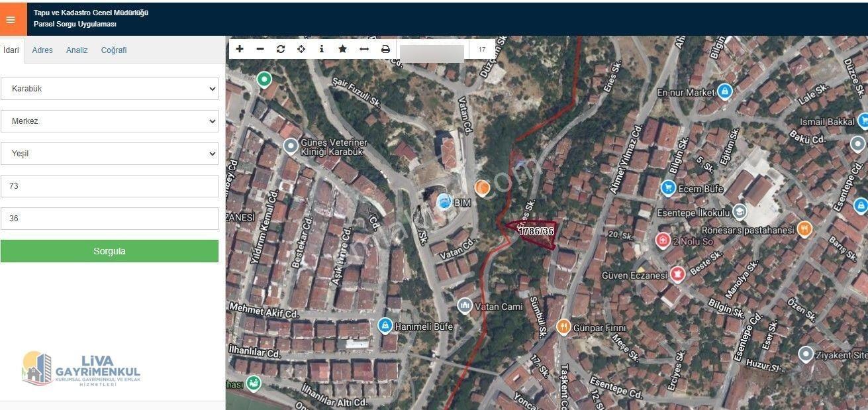Click the Ziyakent Site location marker

click(806, 354)
